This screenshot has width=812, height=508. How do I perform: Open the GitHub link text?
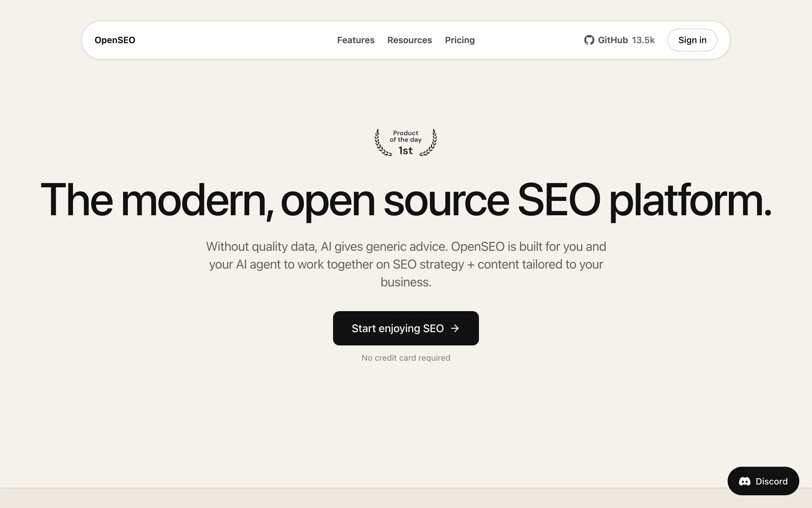pos(613,40)
